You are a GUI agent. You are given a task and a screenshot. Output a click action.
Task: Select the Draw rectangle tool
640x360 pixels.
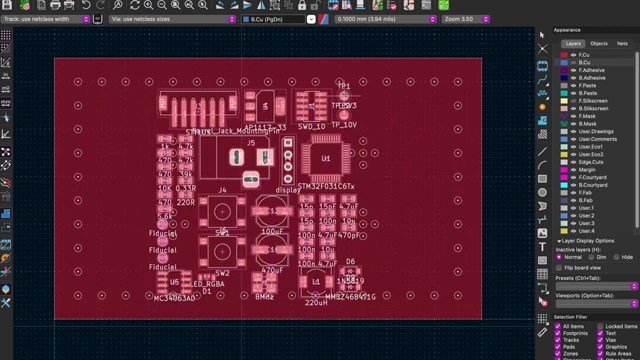[542, 179]
